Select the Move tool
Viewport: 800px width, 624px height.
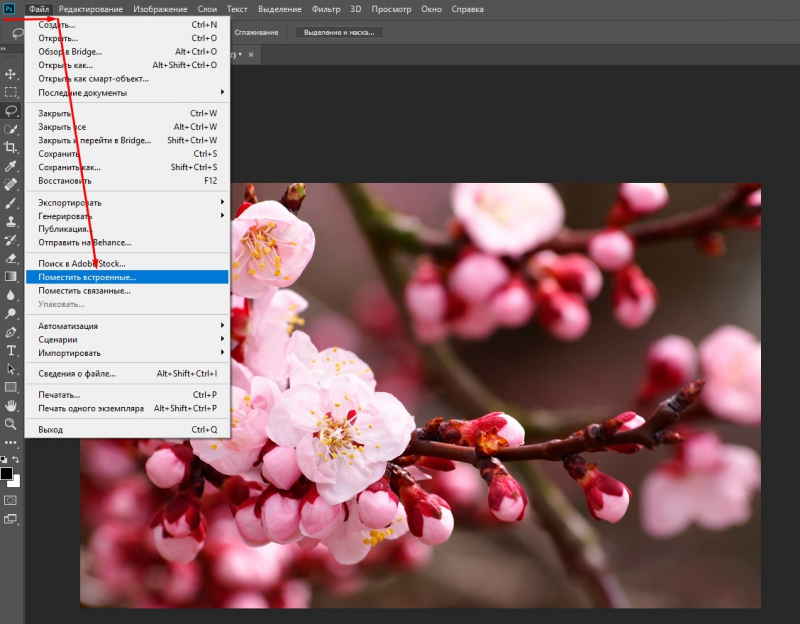pos(10,74)
